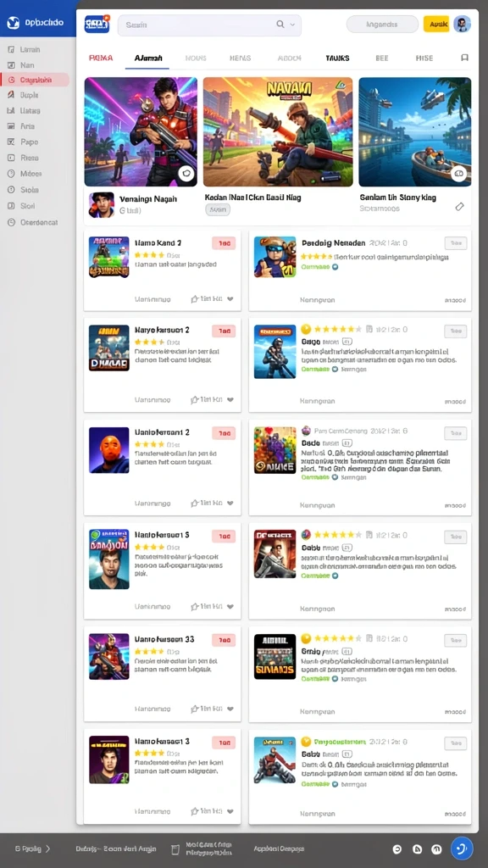Viewport: 488px width, 868px height.
Task: Switch to the REMA tab
Action: (101, 58)
